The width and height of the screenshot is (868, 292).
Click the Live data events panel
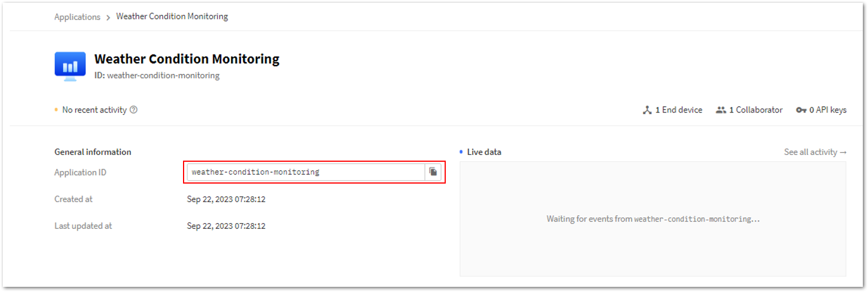(x=653, y=219)
